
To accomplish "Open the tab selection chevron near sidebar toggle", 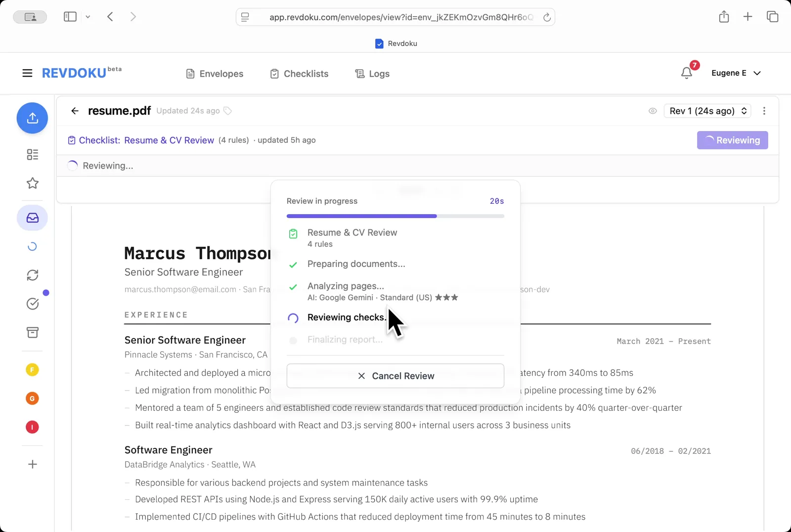I will [88, 16].
